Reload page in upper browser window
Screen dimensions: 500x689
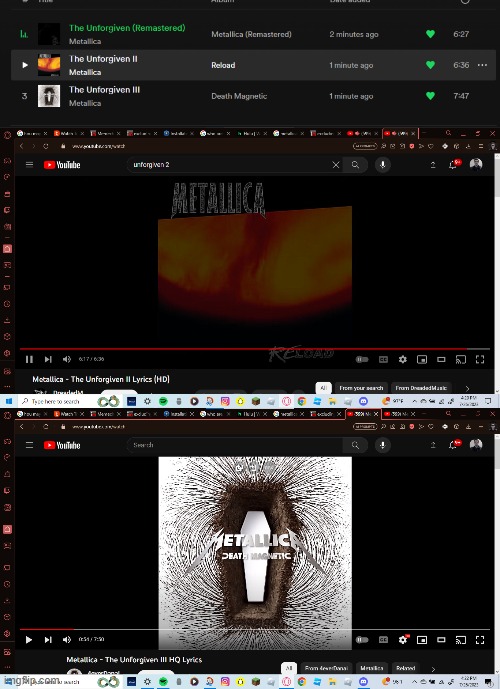click(x=46, y=146)
